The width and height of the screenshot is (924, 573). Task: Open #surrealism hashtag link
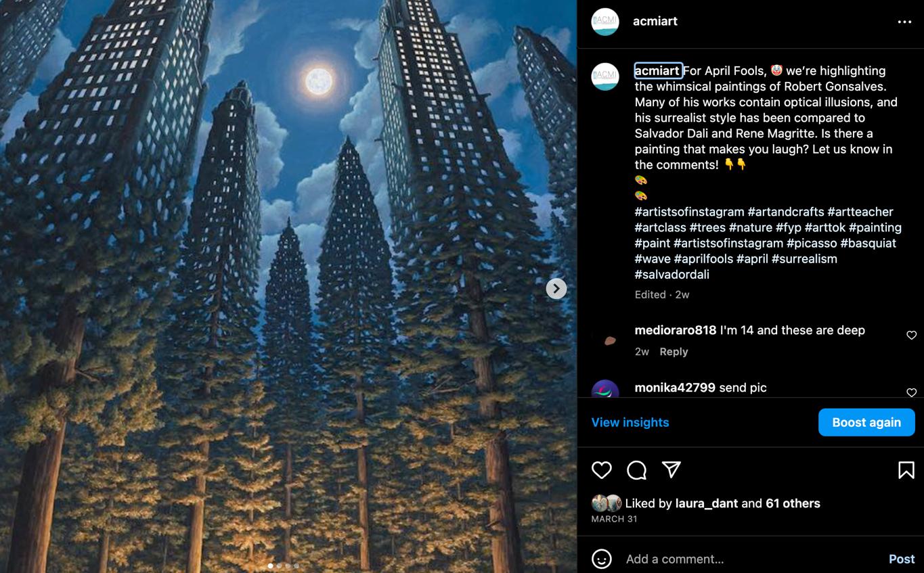point(804,258)
